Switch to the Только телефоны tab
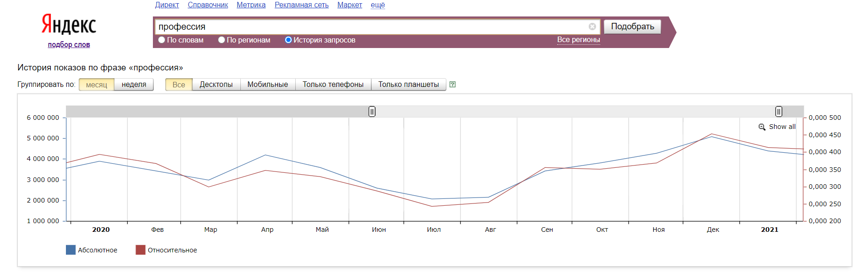The image size is (868, 278). (x=333, y=85)
